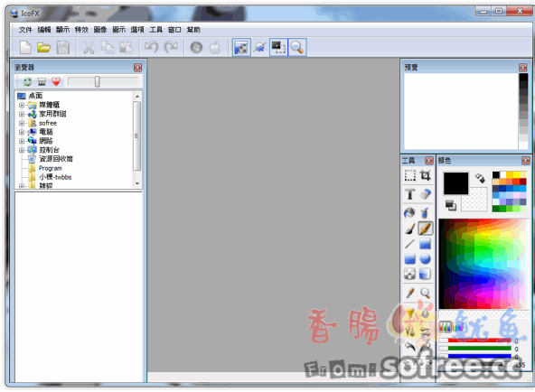Select the rectangular selection tool
Viewport: 535px width, 392px height.
click(x=409, y=175)
